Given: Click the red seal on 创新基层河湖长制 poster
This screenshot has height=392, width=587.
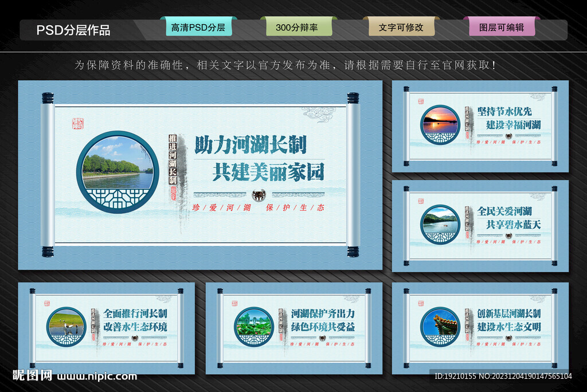Looking at the screenshot, I should click(x=421, y=303).
